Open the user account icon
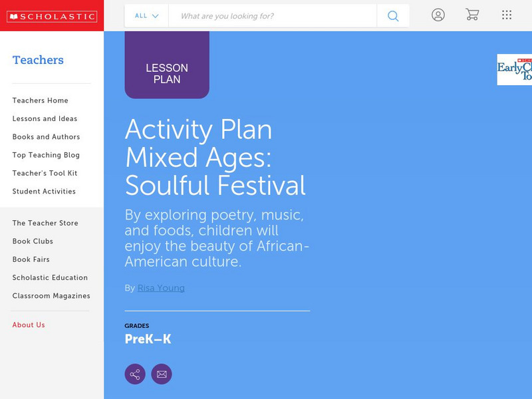This screenshot has width=532, height=399. pos(439,15)
